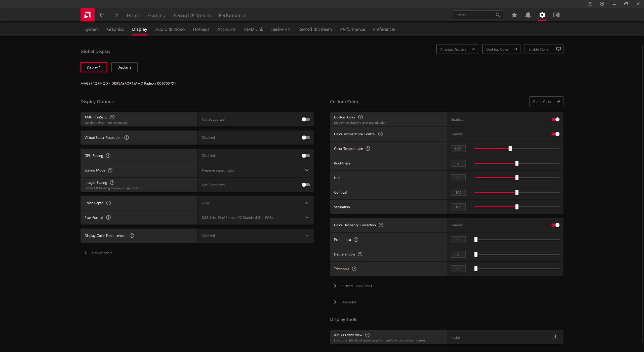Select the Display 2 button
Viewport: 644px width, 352px height.
click(x=124, y=67)
